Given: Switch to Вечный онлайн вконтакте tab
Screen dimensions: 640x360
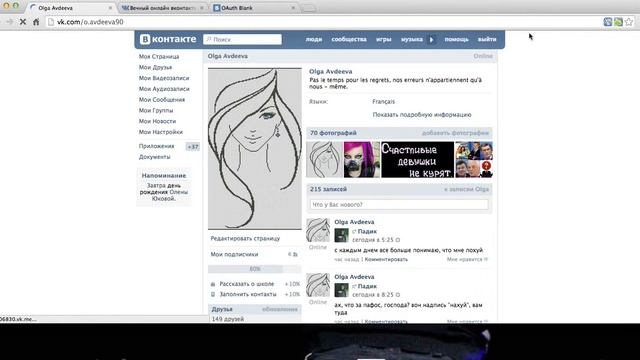Looking at the screenshot, I should [x=162, y=8].
